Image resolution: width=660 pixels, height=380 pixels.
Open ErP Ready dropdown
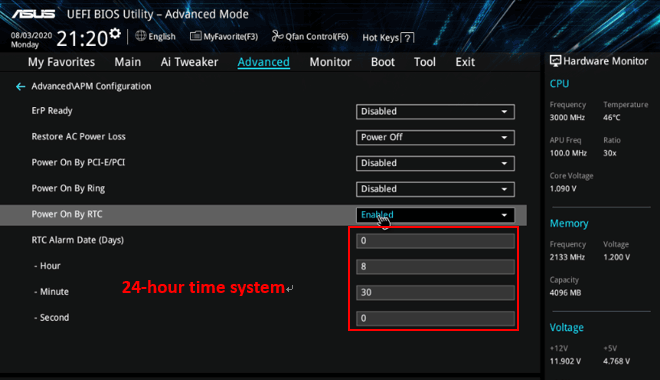[435, 112]
